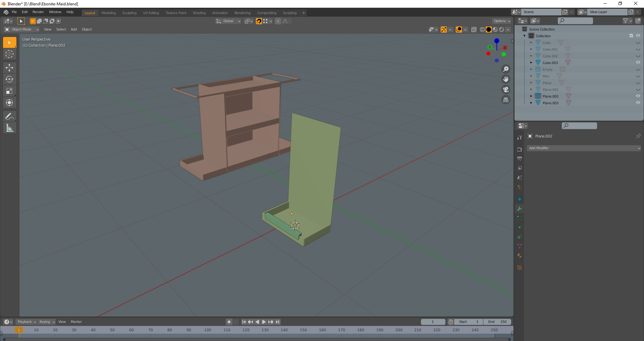The image size is (644, 341).
Task: Open the Modifier wrench properties tab
Action: 520,209
